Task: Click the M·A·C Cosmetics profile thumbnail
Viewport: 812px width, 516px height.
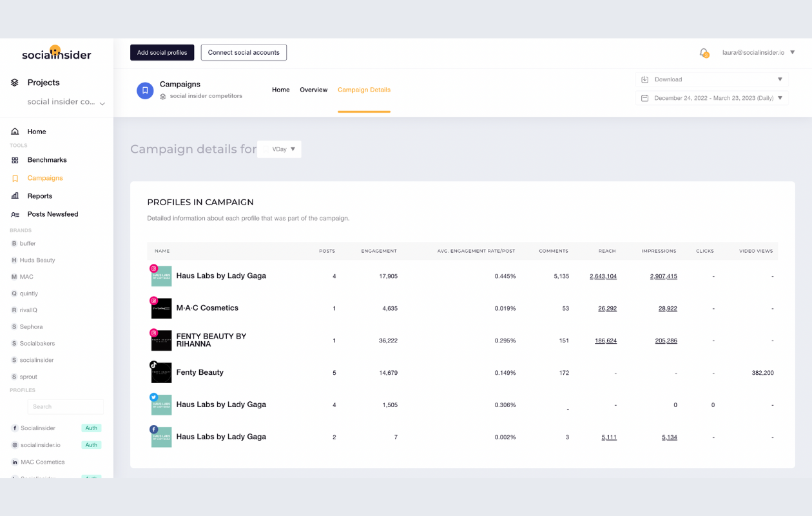Action: (161, 308)
